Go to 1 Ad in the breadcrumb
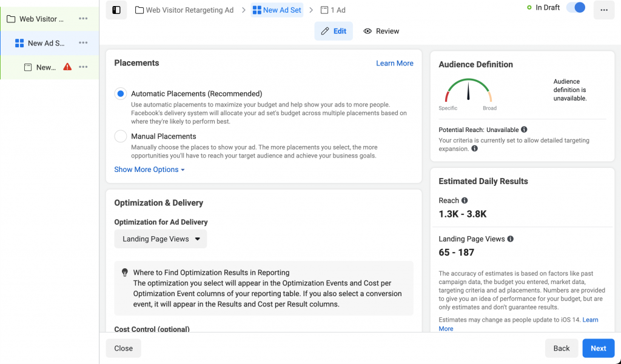621x364 pixels. pos(333,10)
